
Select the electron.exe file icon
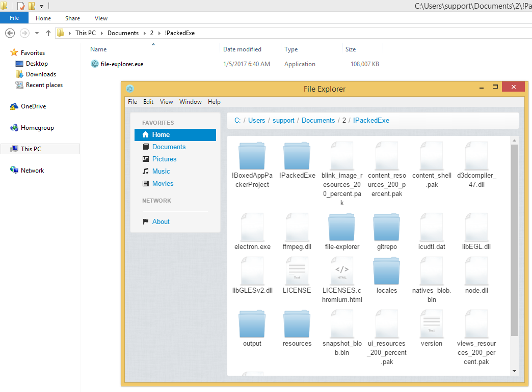[252, 227]
